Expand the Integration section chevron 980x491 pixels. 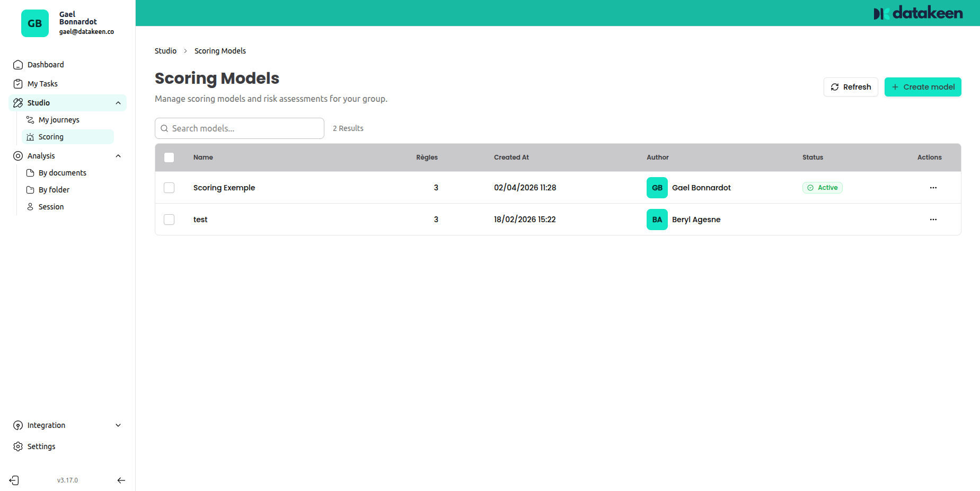118,425
